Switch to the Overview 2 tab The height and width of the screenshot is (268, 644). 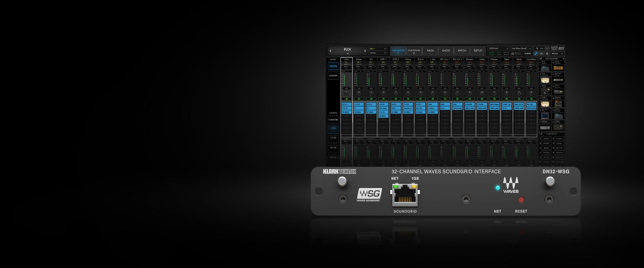coord(414,51)
